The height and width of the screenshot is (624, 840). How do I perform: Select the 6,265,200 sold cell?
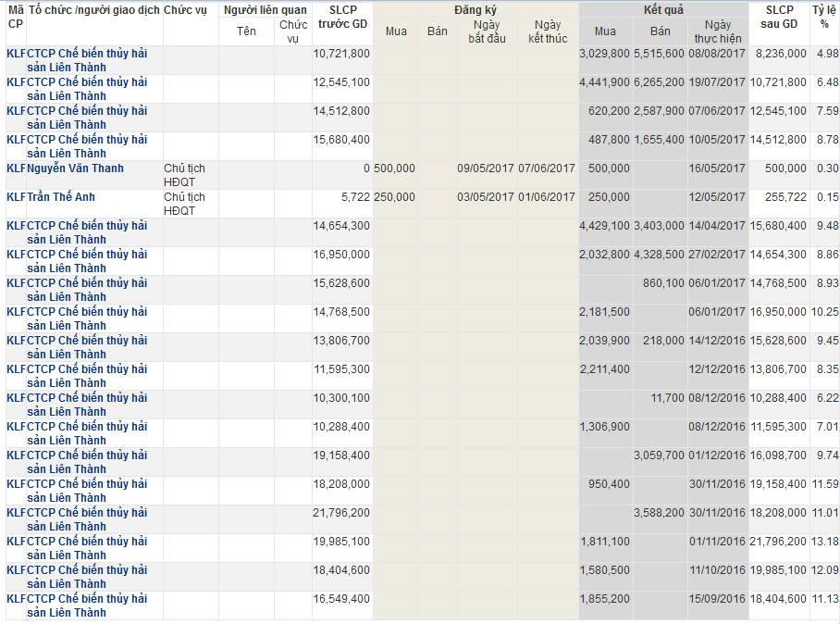pos(659,82)
